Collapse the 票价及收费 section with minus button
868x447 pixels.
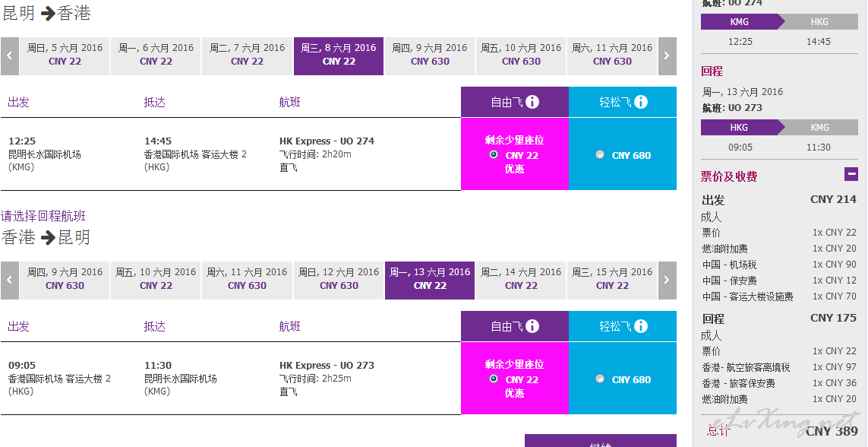tap(851, 175)
